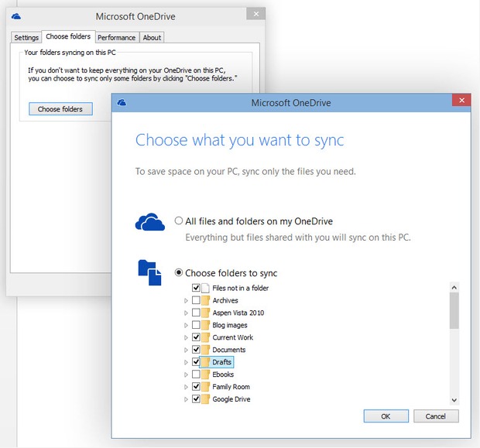
Task: Click the Archives folder name
Action: point(225,300)
